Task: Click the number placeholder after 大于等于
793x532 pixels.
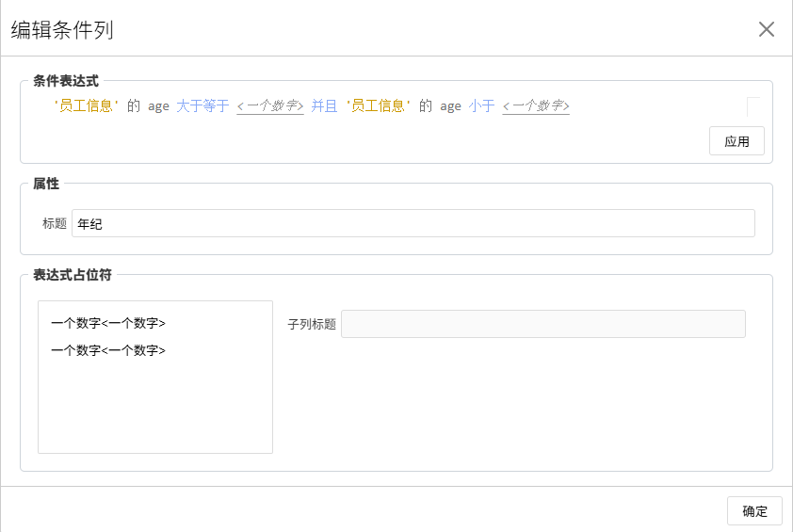Action: [x=269, y=106]
